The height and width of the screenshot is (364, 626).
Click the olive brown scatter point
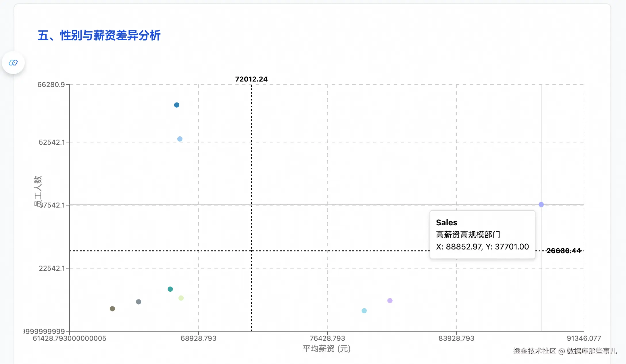click(x=112, y=309)
